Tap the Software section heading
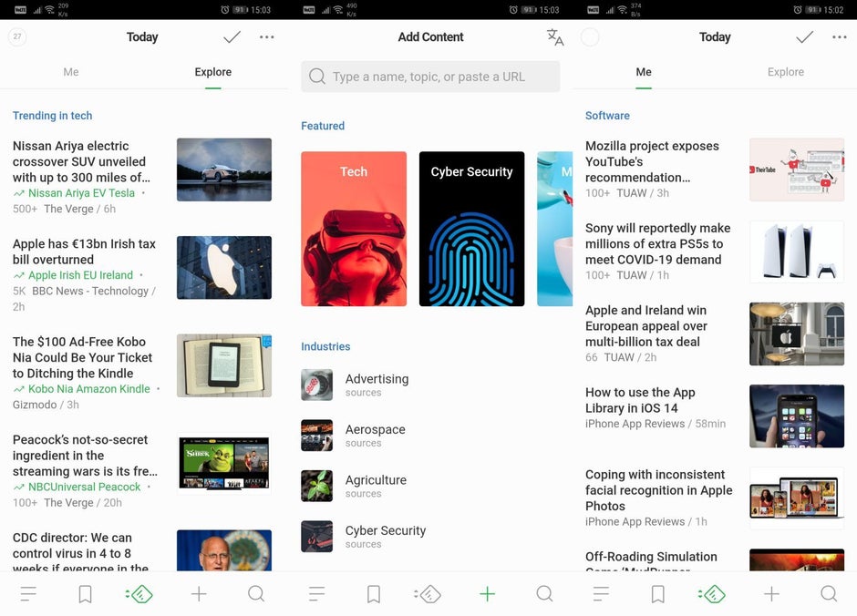 607,116
